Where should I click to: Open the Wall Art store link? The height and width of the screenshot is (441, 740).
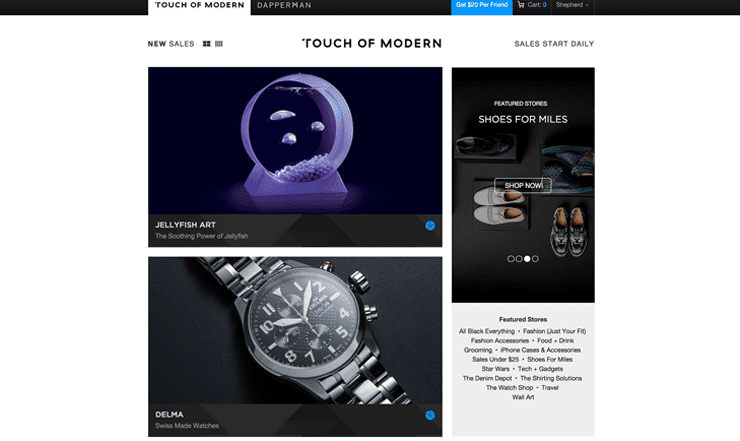[523, 397]
